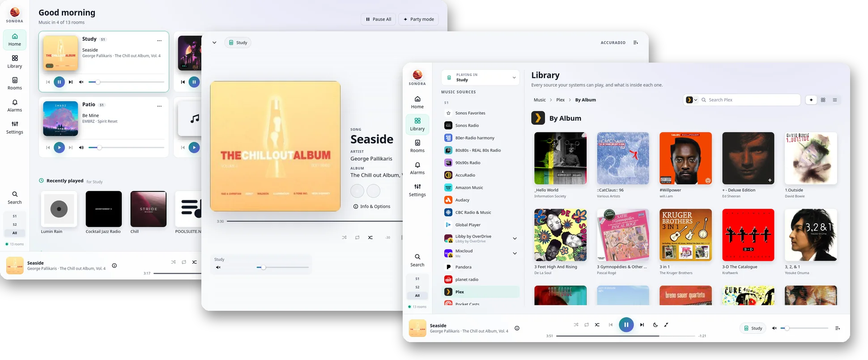868x360 pixels.
Task: Adjust the Patio card volume slider
Action: (x=127, y=148)
